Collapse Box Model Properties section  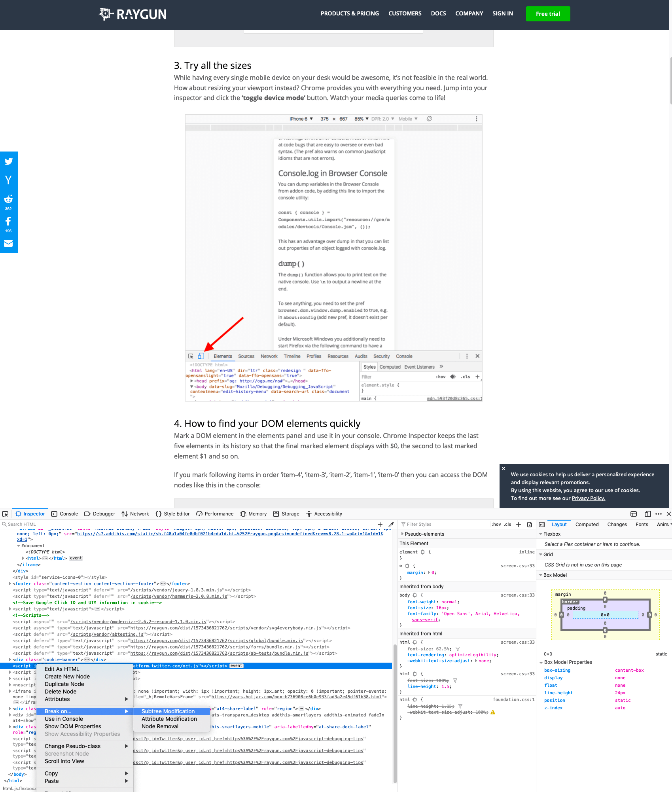541,663
